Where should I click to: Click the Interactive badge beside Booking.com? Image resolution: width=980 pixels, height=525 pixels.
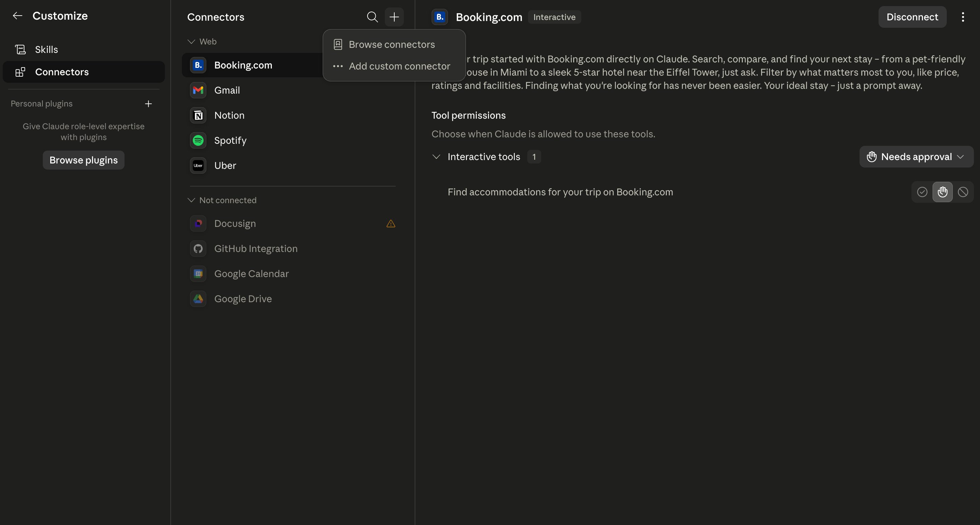tap(554, 17)
